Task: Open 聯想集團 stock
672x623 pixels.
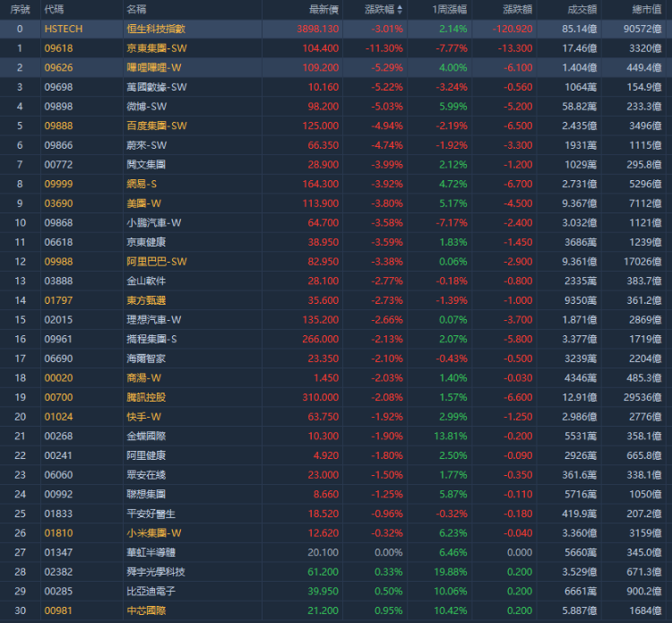Action: coord(146,494)
